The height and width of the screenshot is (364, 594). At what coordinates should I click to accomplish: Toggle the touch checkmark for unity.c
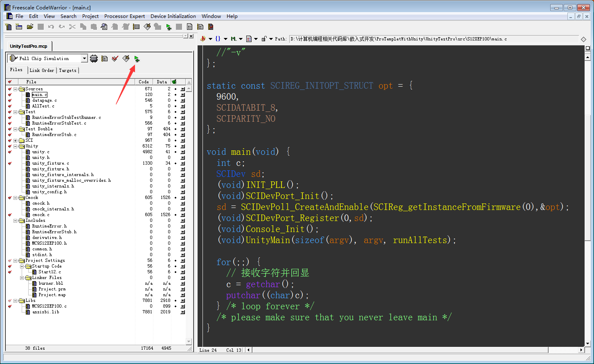point(10,152)
